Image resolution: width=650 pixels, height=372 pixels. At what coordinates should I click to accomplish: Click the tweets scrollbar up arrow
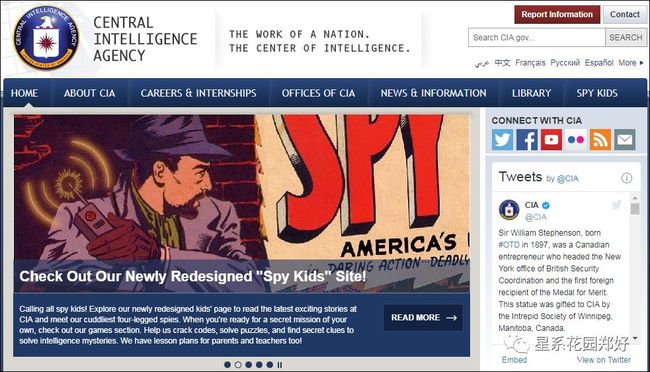(635, 197)
